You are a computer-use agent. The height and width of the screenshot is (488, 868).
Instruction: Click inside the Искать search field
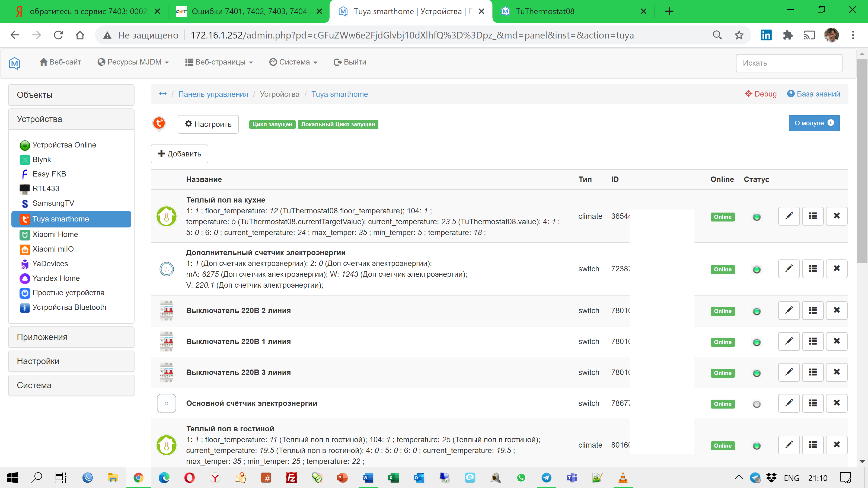point(789,63)
